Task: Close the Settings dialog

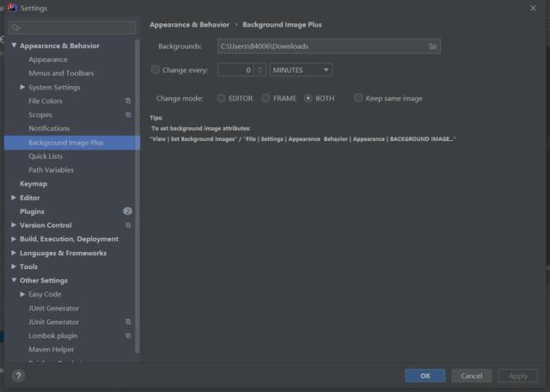Action: point(533,8)
